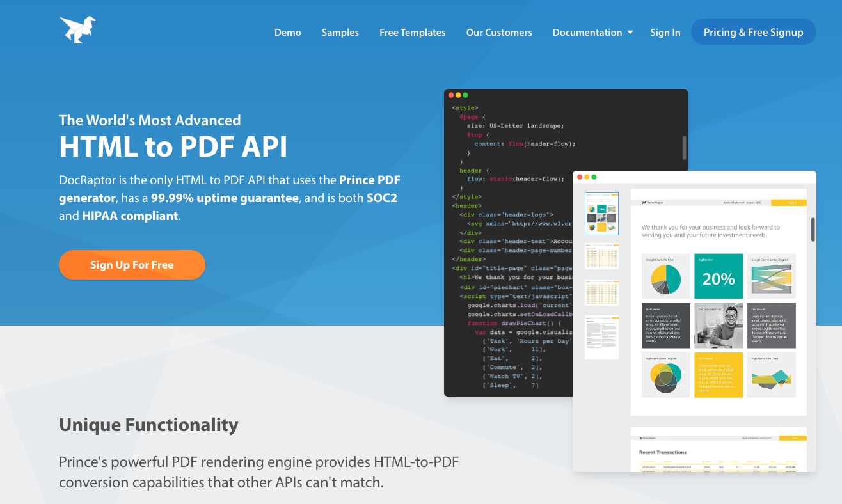Image resolution: width=842 pixels, height=504 pixels.
Task: Open the Free Templates link
Action: click(x=412, y=32)
